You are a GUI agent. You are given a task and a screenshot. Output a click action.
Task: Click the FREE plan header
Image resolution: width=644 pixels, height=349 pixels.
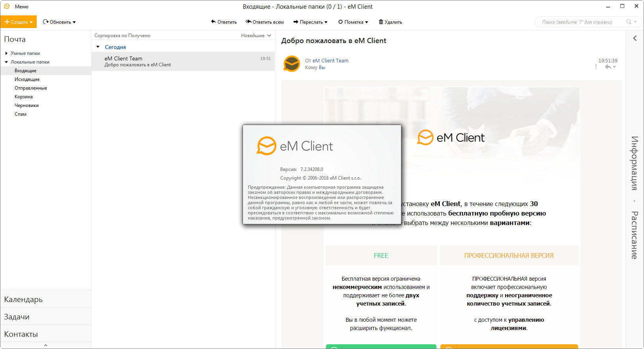point(381,255)
